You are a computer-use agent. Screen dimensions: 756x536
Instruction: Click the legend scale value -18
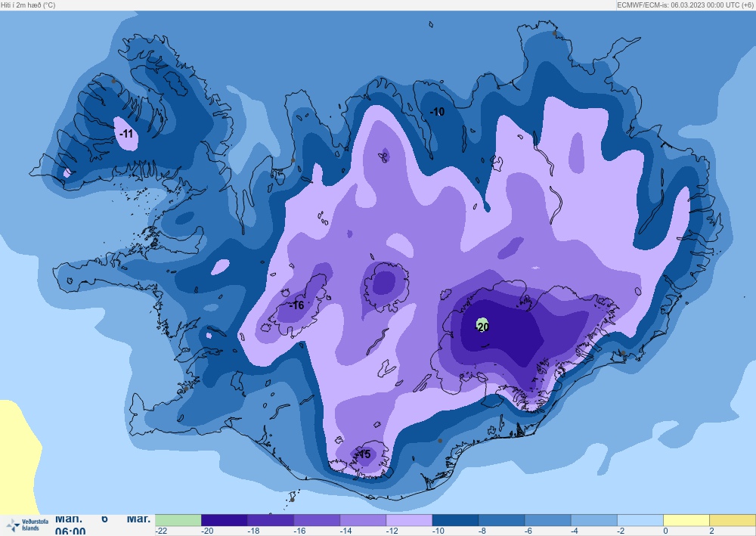(253, 531)
